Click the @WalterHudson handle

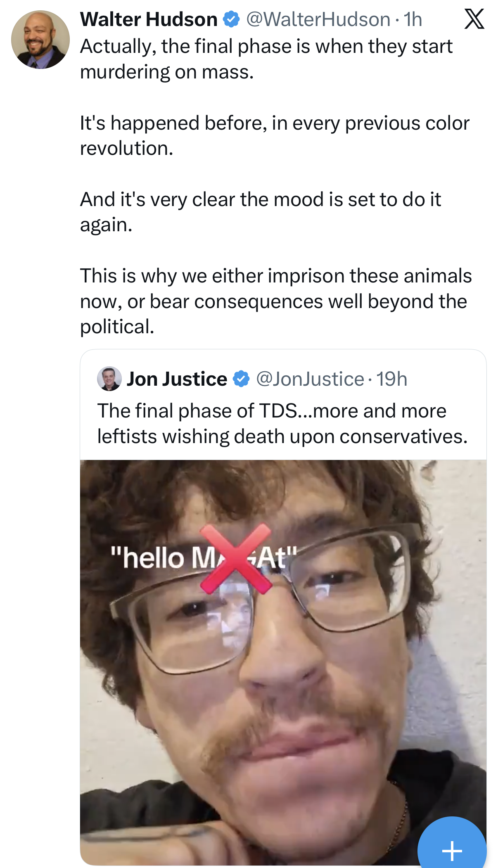point(318,19)
